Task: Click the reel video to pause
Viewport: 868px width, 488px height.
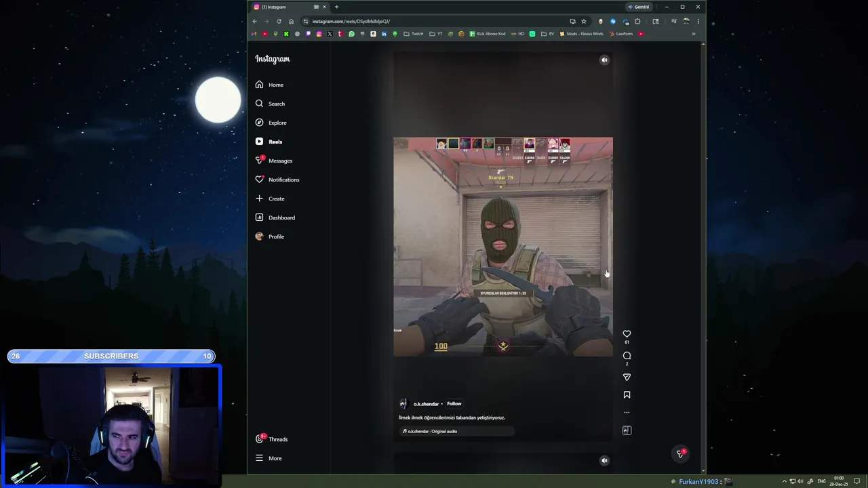Action: click(x=503, y=247)
